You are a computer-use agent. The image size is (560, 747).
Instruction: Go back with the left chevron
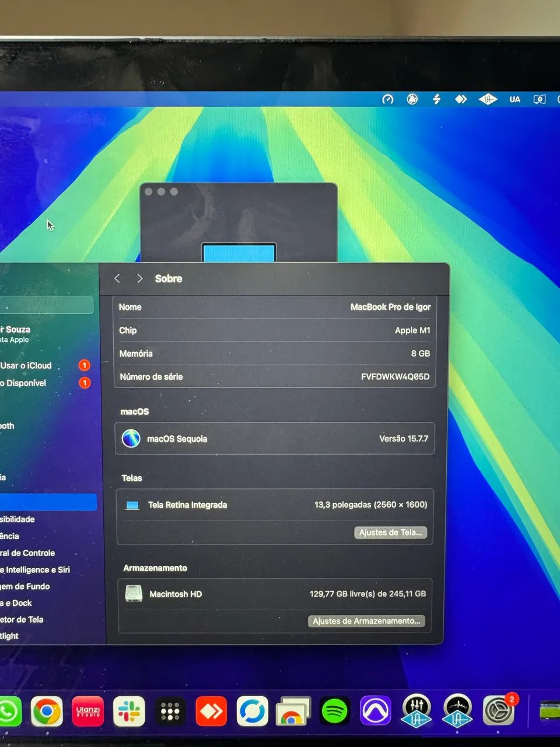point(117,278)
